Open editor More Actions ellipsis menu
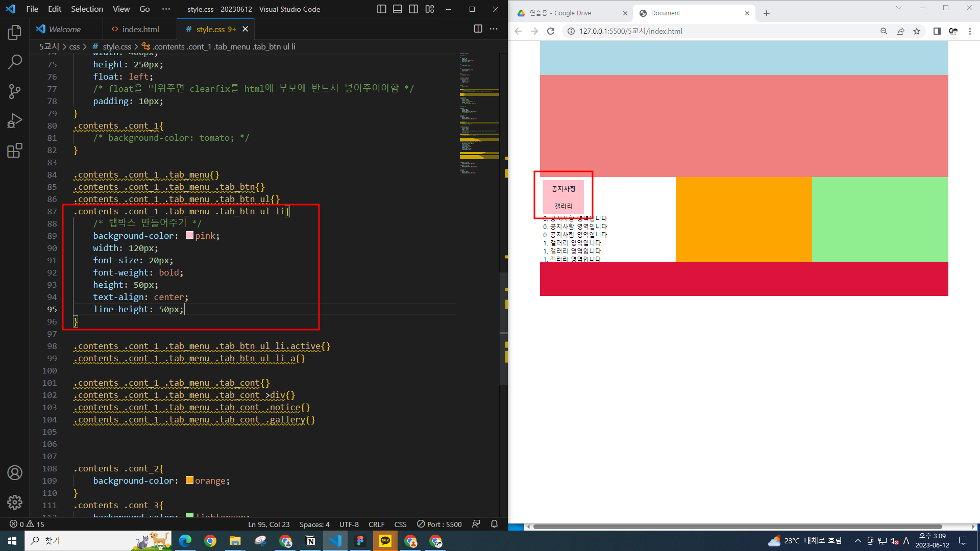 [494, 29]
